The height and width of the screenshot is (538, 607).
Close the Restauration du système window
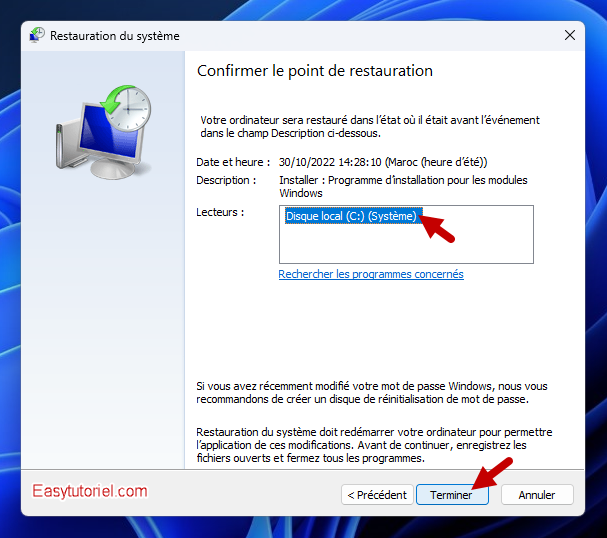click(569, 35)
